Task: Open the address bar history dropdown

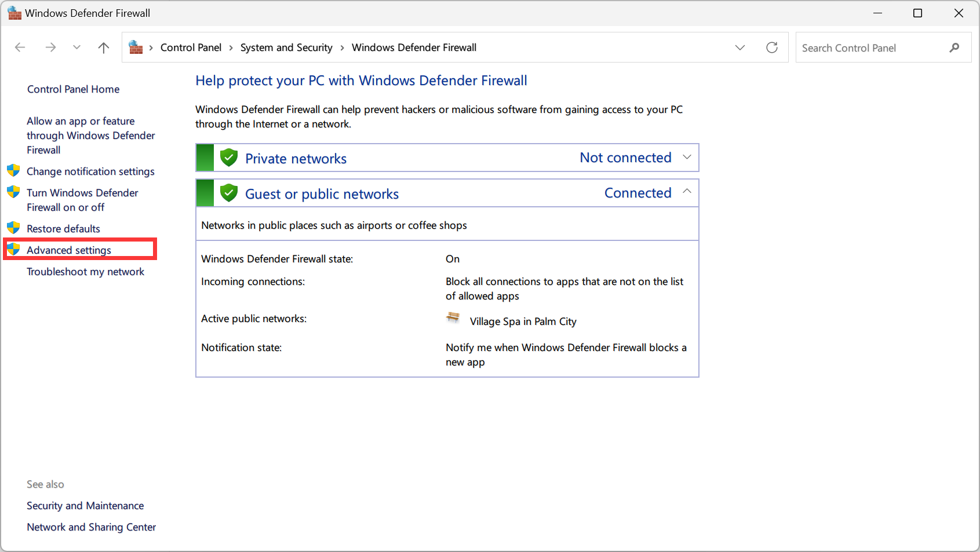Action: (740, 47)
